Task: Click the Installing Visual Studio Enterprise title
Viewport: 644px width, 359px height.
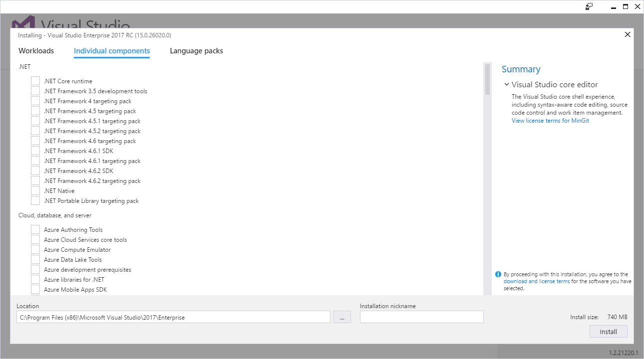Action: click(94, 35)
